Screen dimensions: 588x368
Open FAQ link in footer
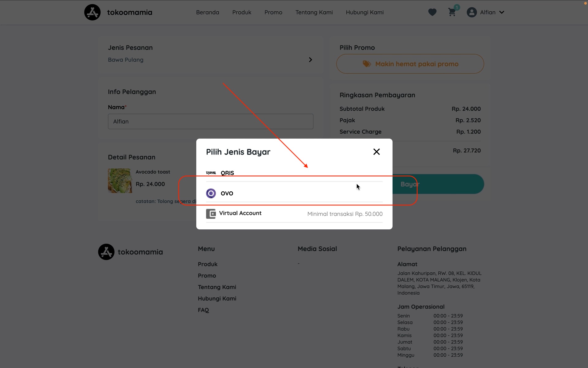point(203,310)
